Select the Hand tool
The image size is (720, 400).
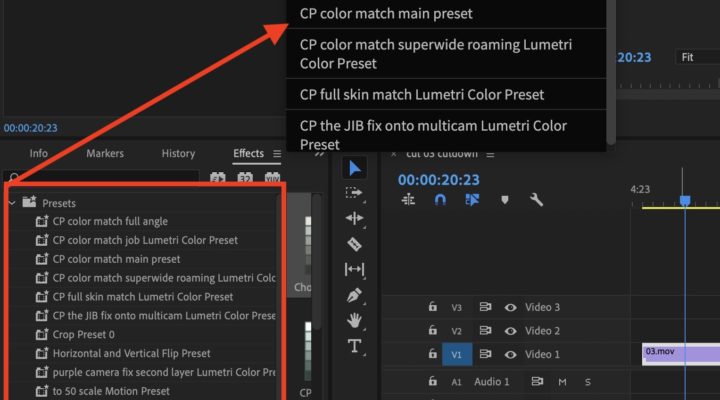tap(354, 320)
